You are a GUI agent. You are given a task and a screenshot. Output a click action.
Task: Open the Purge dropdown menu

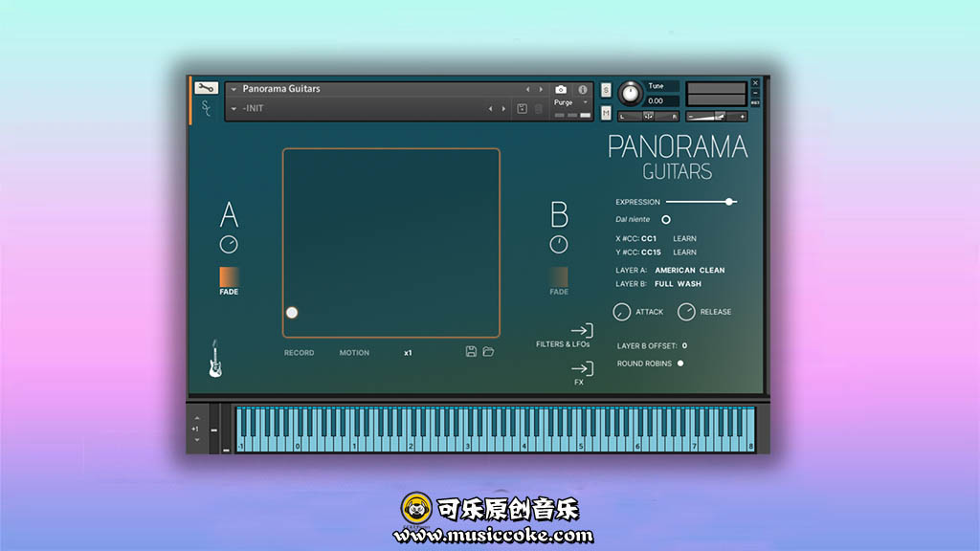(570, 102)
